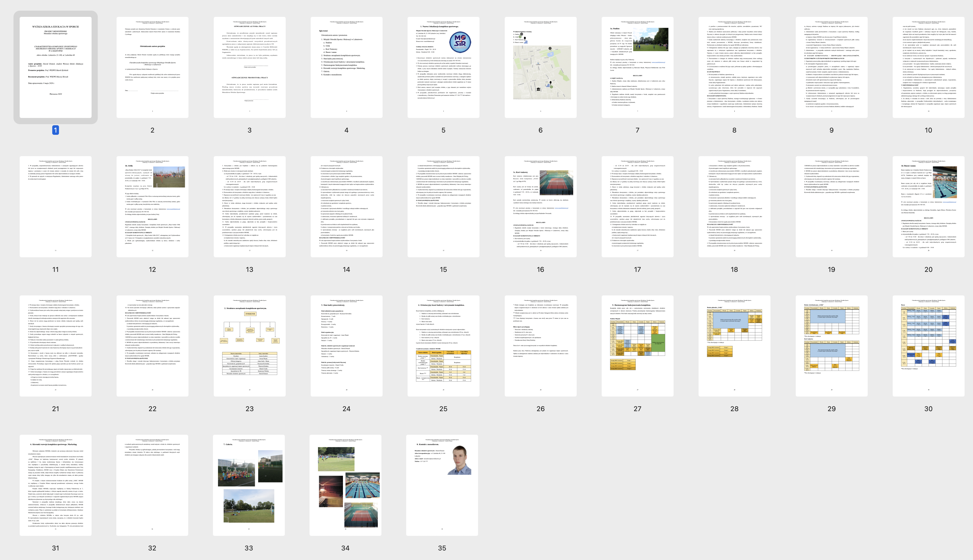Click page 35 thumbnail with portrait photo
Image resolution: width=973 pixels, height=560 pixels.
[x=442, y=485]
